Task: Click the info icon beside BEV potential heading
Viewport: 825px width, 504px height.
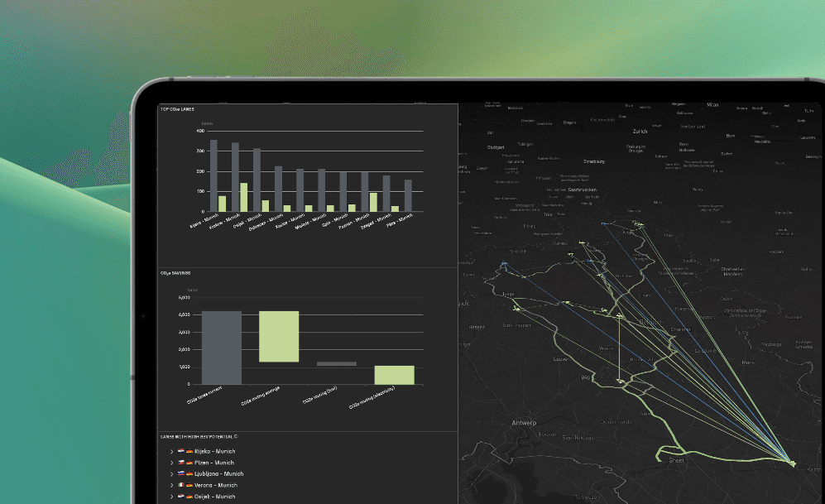Action: (x=236, y=437)
